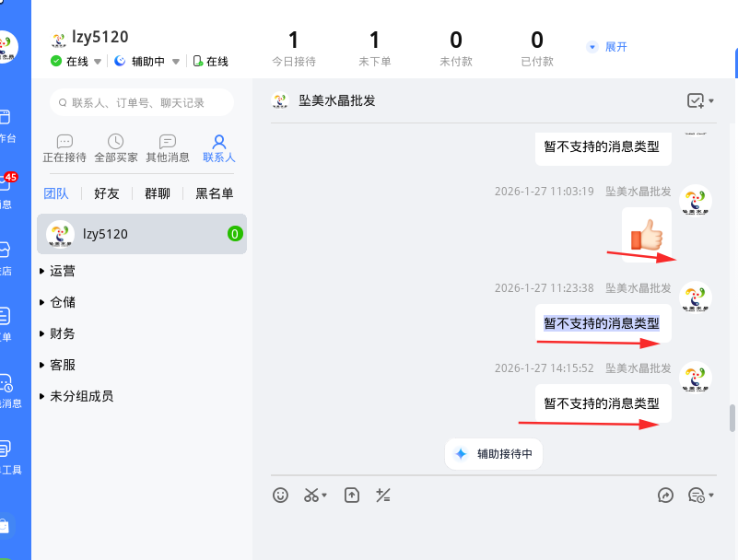Click the scissors screenshot tool icon

click(311, 495)
